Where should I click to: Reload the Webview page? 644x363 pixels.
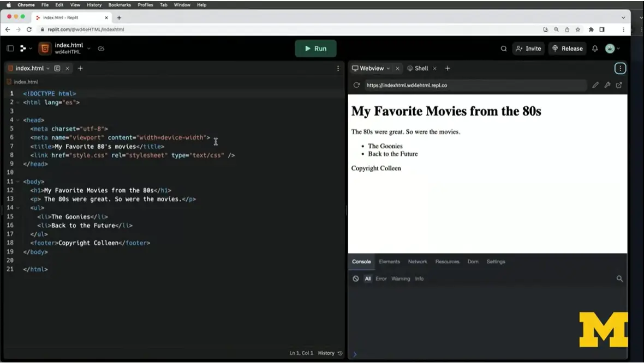(x=356, y=85)
